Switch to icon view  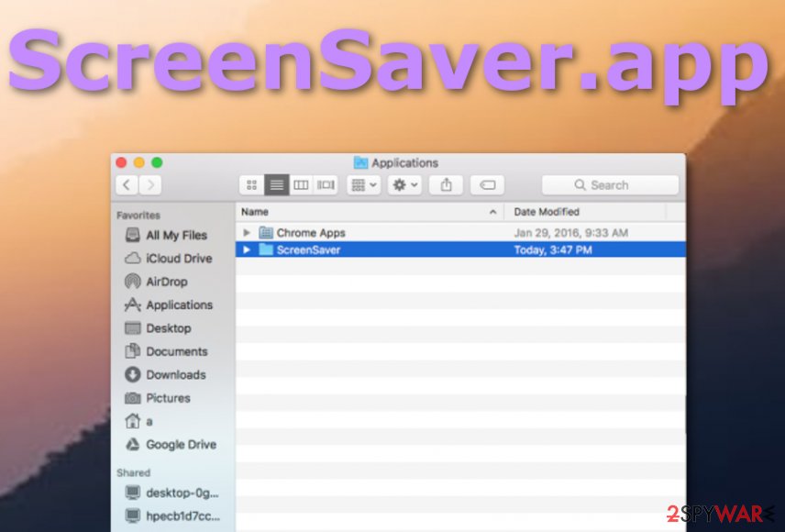tap(251, 184)
